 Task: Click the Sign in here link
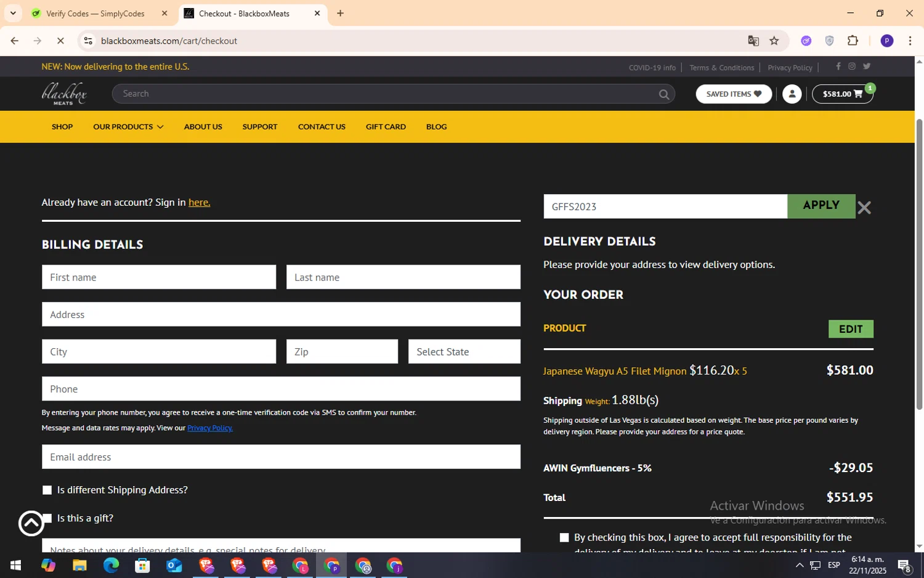(x=199, y=202)
